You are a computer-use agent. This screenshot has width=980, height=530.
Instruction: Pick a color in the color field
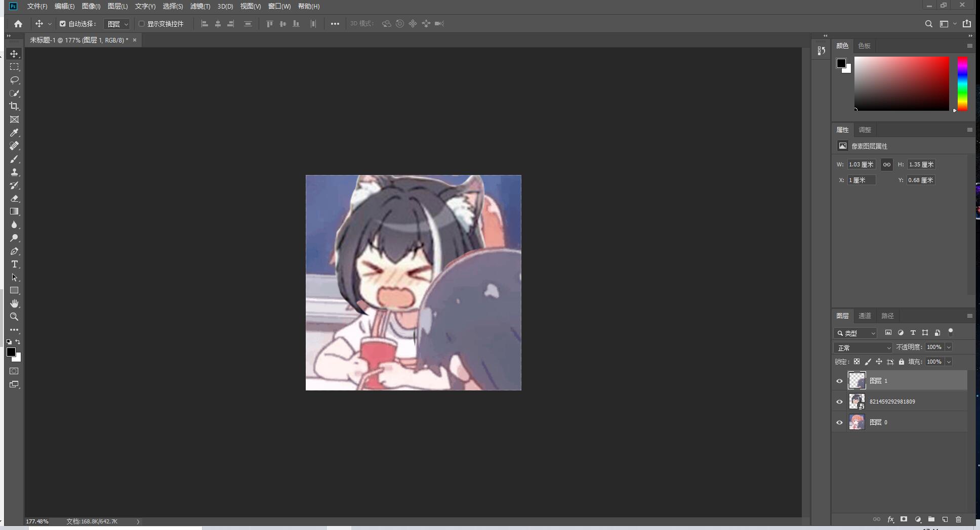point(902,83)
